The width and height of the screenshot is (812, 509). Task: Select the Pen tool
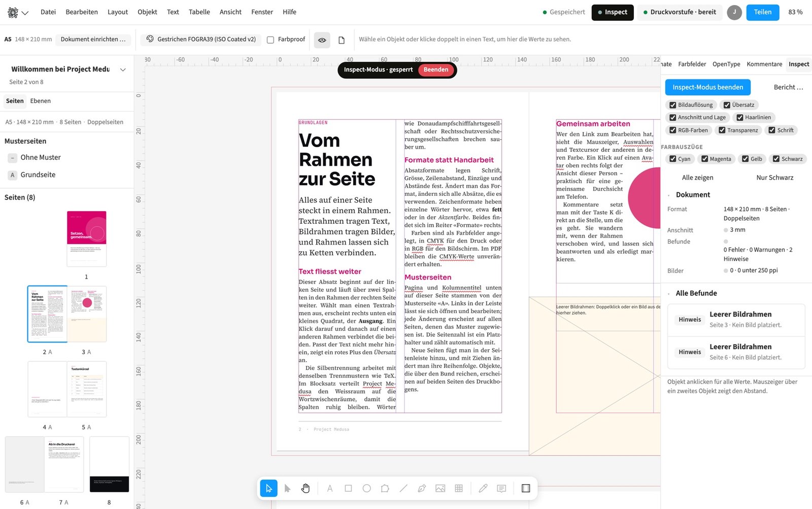click(422, 488)
